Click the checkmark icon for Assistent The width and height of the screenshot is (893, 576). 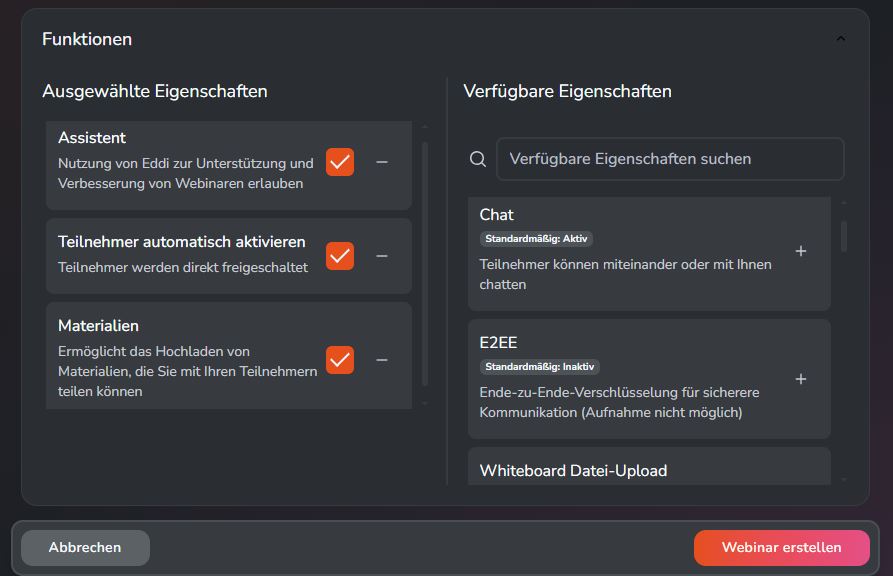point(339,159)
